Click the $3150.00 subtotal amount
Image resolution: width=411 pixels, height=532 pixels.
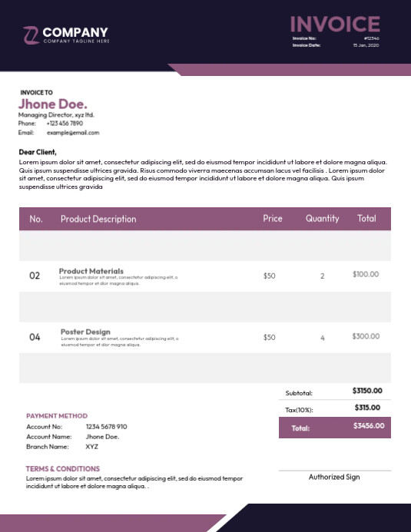tap(367, 391)
